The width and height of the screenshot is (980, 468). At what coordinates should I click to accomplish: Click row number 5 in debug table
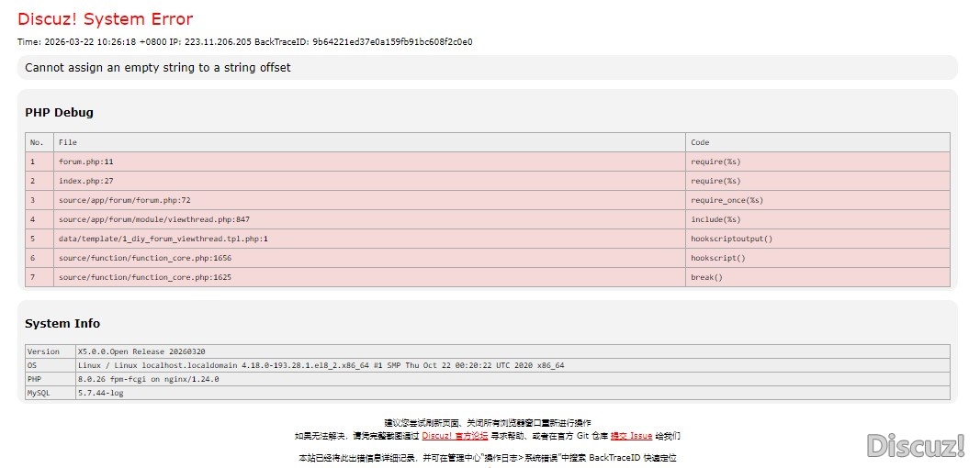[x=39, y=239]
